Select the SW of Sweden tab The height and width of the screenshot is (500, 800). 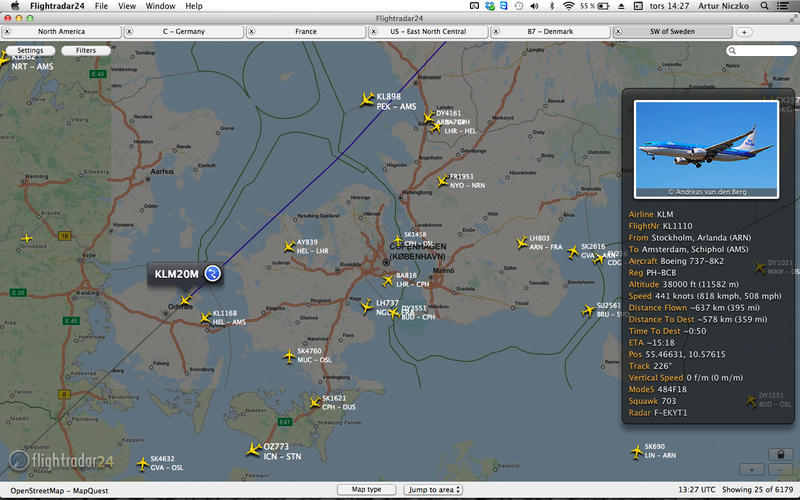pos(672,32)
